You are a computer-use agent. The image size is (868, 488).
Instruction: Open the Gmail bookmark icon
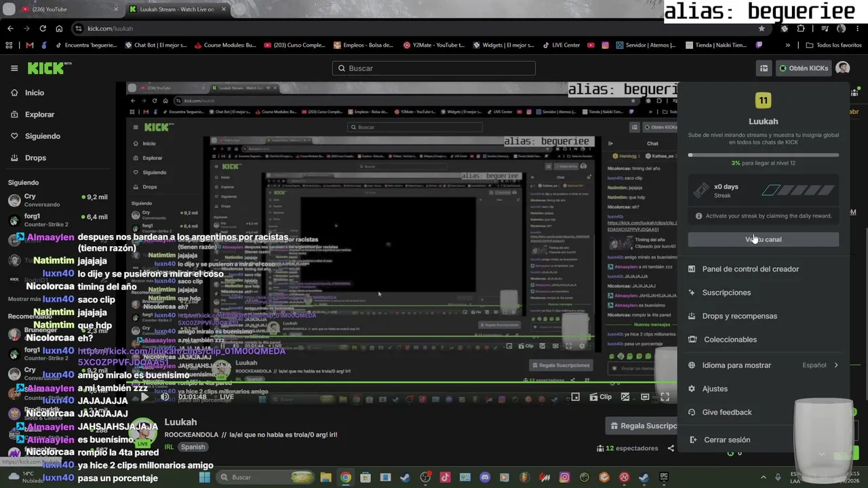[29, 45]
